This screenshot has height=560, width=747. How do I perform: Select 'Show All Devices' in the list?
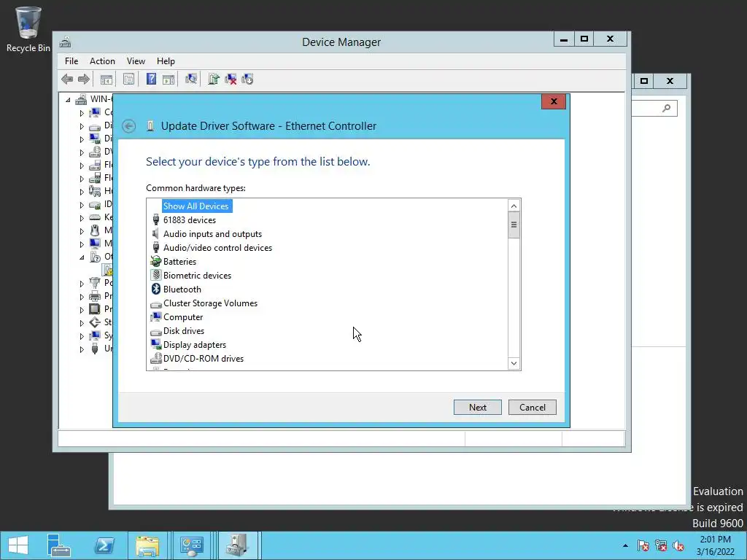196,206
